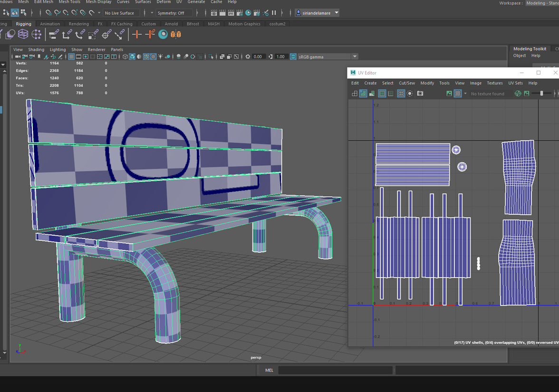Open the Shading menu in viewport panel
The image size is (559, 392).
click(x=36, y=49)
